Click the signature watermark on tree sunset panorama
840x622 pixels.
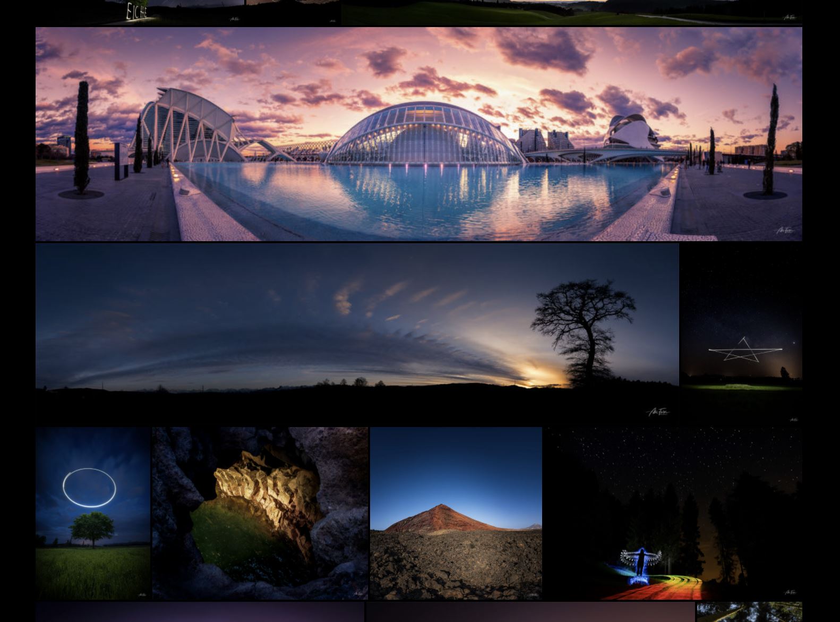[658, 412]
